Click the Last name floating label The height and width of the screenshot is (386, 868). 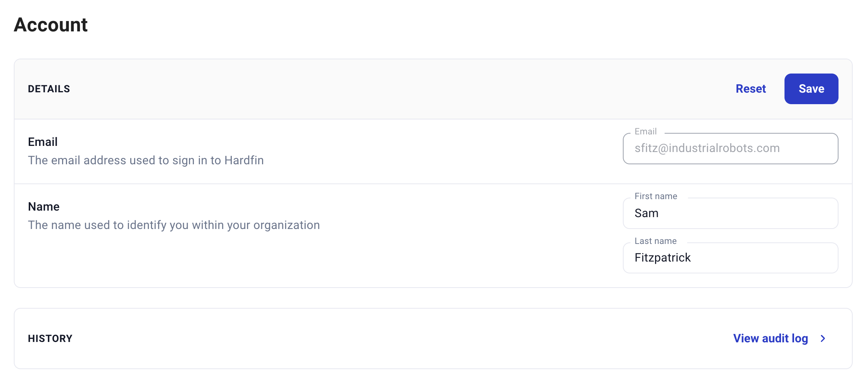655,241
